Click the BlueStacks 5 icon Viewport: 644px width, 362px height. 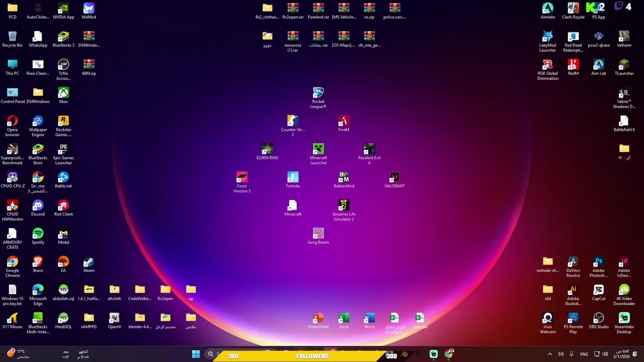click(63, 39)
